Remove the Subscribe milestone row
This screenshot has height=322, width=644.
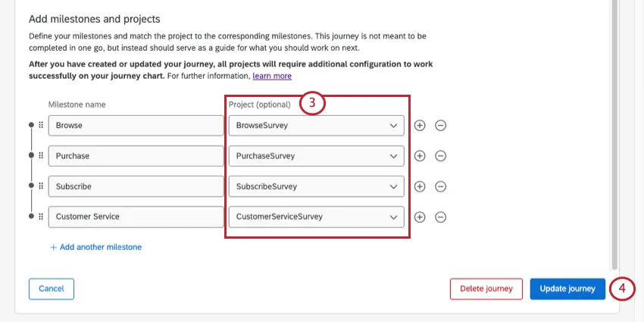(440, 186)
